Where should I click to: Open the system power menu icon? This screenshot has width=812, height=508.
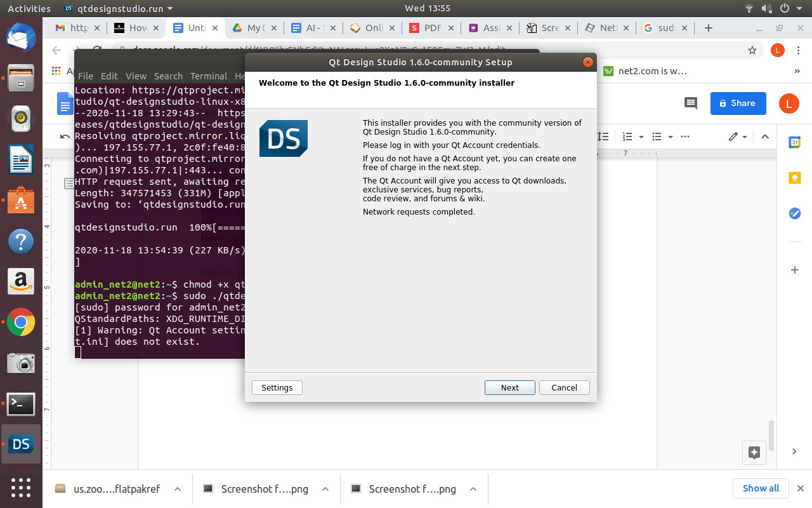tap(784, 8)
